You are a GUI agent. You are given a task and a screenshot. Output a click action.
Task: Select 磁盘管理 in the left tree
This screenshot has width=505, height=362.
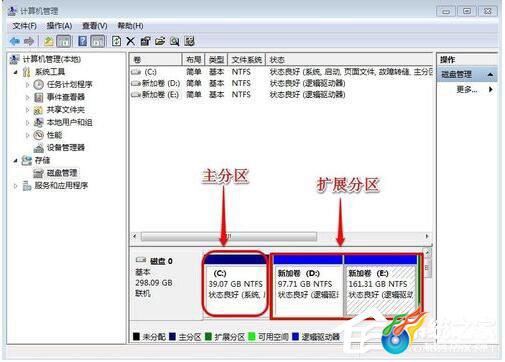coord(62,173)
